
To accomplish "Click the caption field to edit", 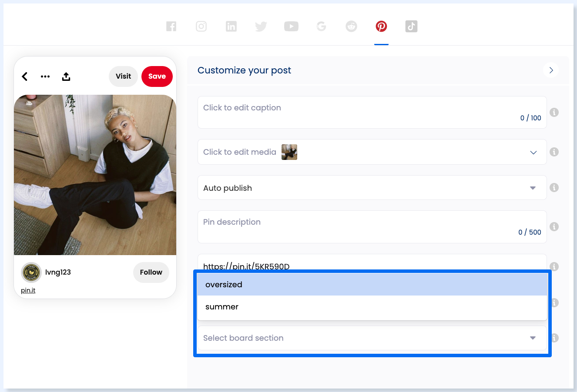I will tap(372, 113).
